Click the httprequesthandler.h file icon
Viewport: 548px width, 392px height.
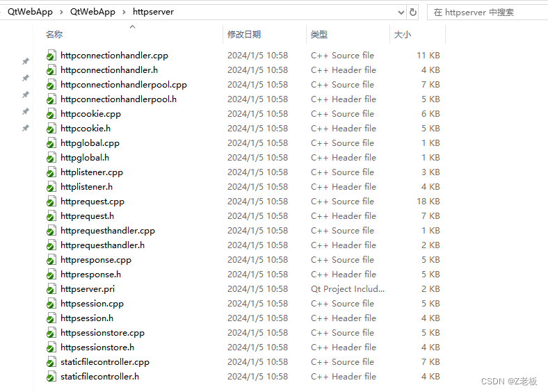click(51, 245)
